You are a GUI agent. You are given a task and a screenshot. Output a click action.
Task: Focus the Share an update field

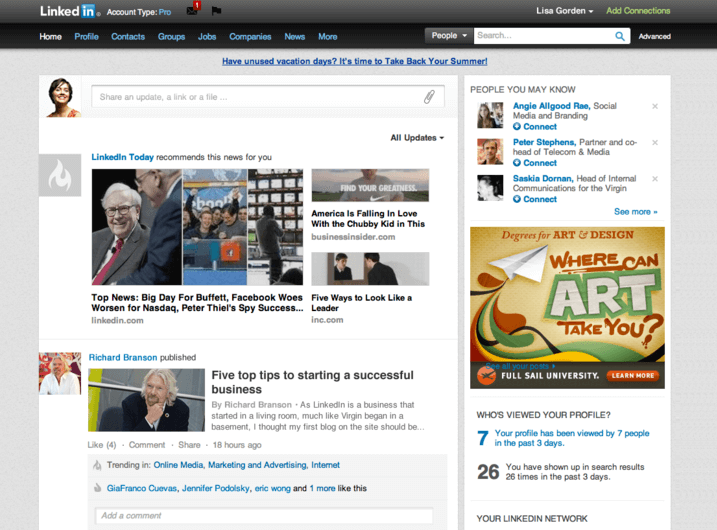268,96
